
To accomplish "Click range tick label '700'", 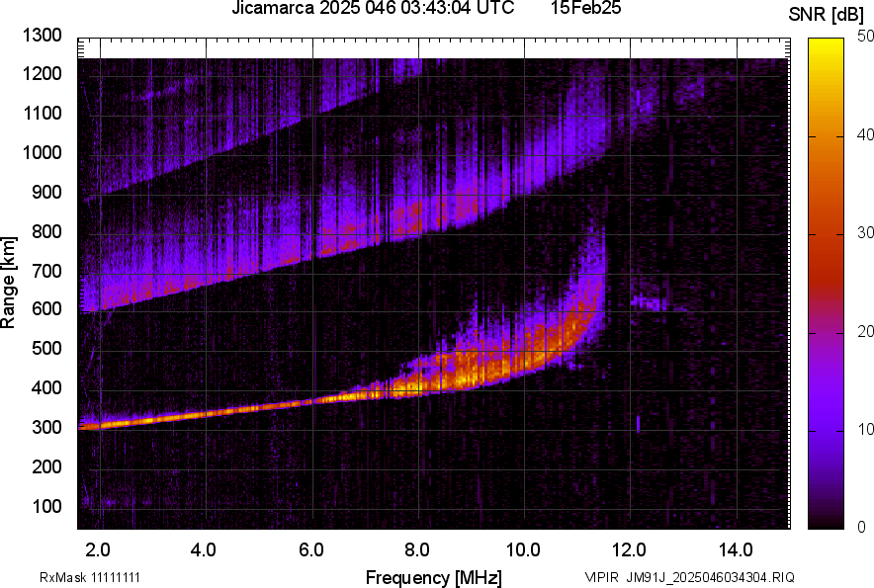I will tap(46, 271).
